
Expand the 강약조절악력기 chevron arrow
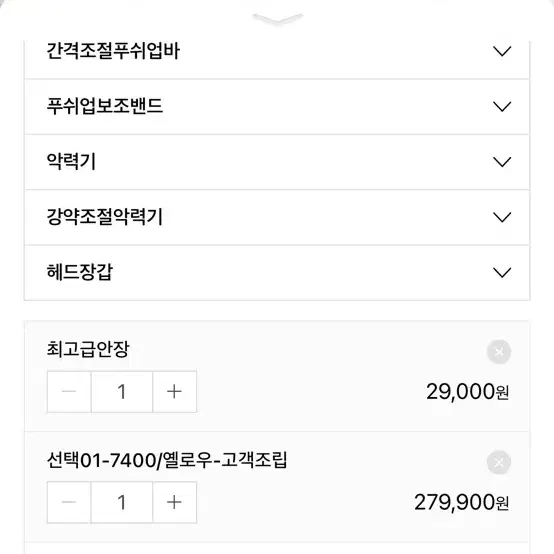pyautogui.click(x=502, y=217)
